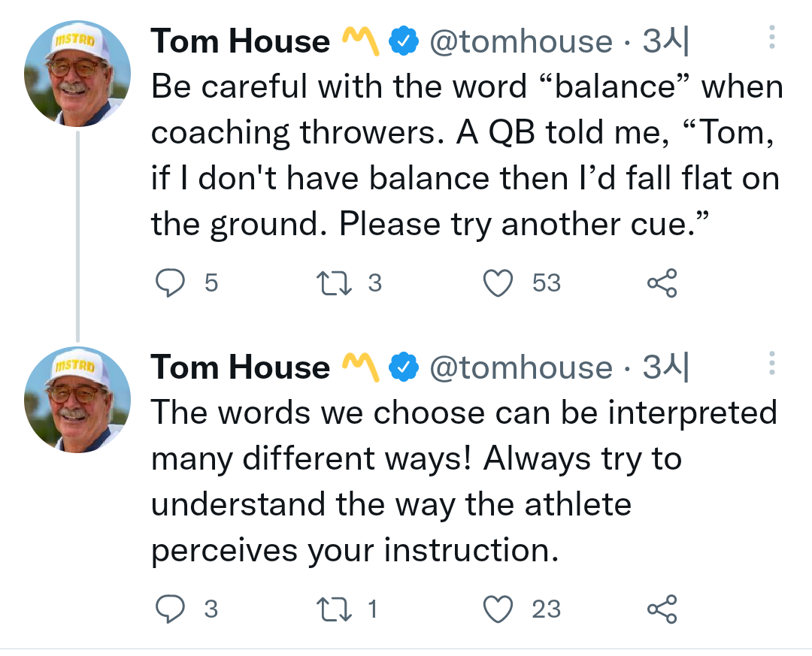Like the second tweet with 23 likes
This screenshot has height=656, width=812.
pos(498,609)
